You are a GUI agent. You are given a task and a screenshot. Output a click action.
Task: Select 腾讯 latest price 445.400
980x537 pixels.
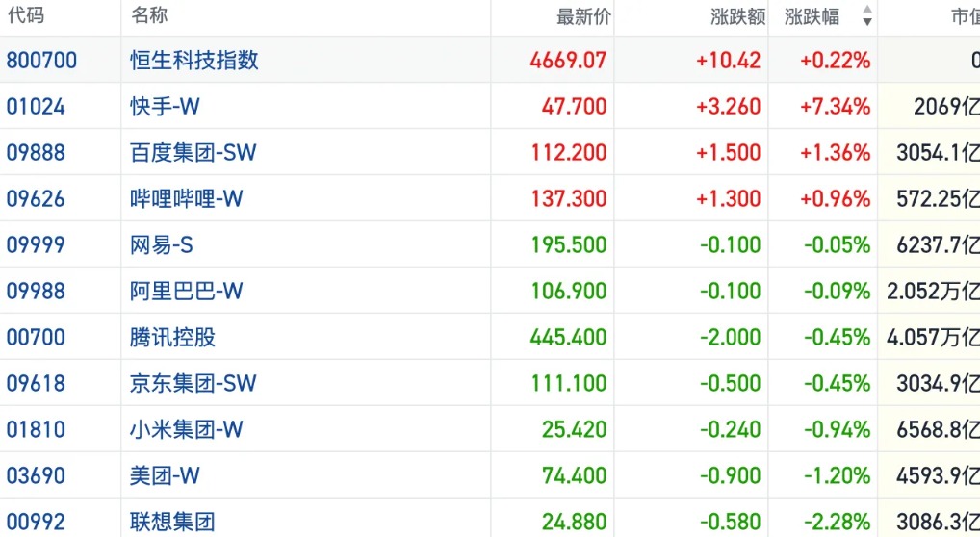(568, 337)
